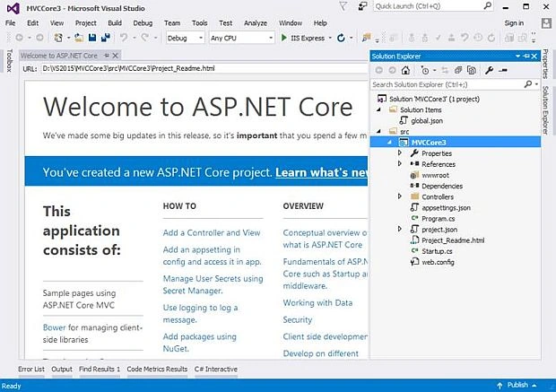The image size is (556, 392).
Task: Click the feedback icon beside Quick Launch
Action: tap(362, 6)
